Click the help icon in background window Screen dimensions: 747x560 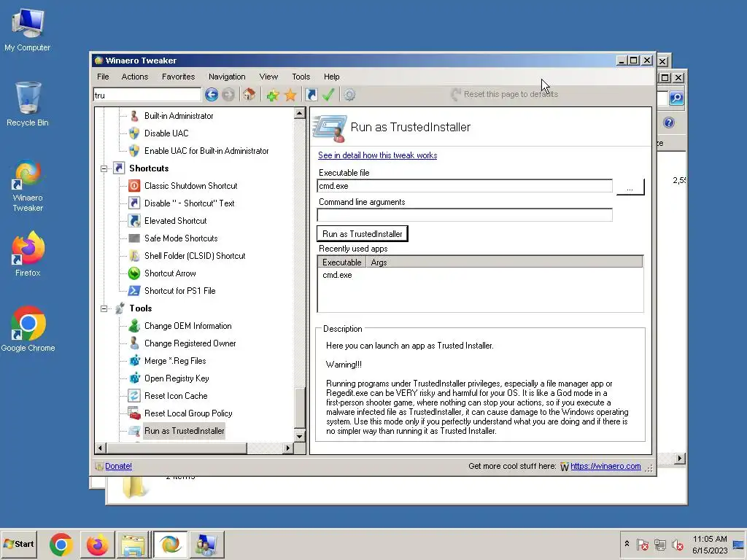click(x=669, y=122)
